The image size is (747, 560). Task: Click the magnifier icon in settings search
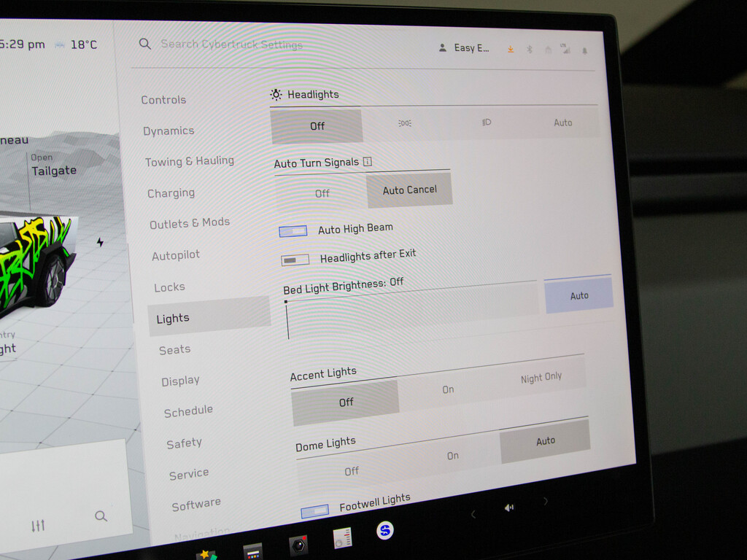145,44
